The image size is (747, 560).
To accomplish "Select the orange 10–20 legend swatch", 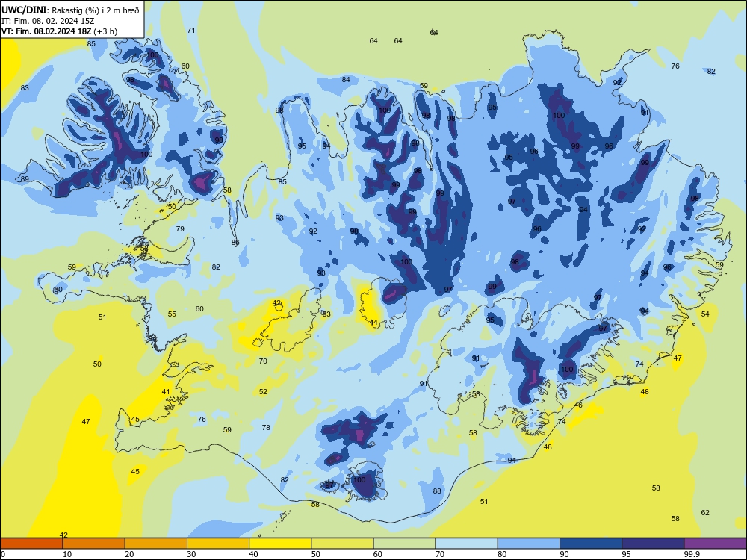I will [94, 544].
